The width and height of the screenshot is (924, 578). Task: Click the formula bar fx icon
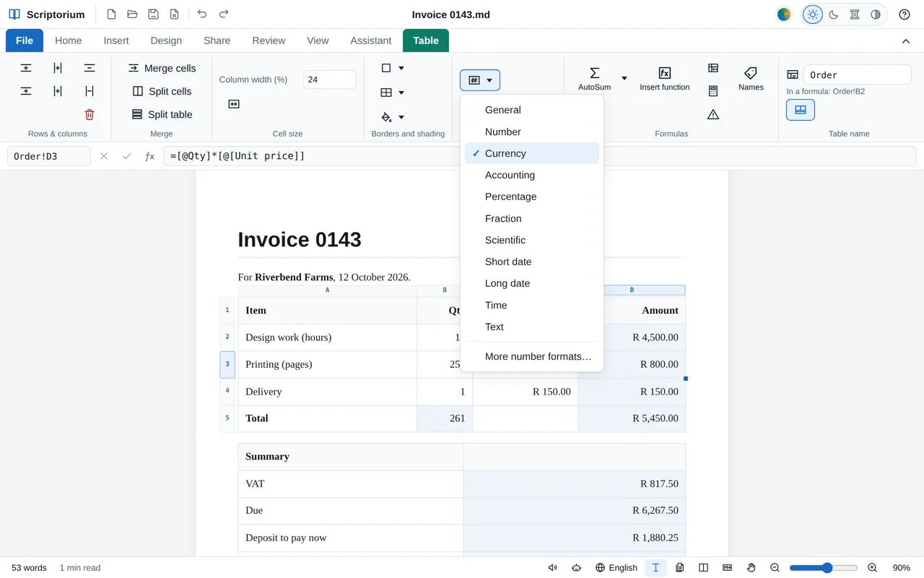(149, 156)
